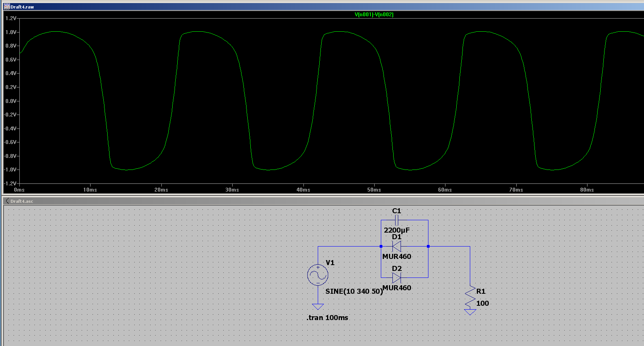Screen dimensions: 644x346
Task: Click the C1 reference label
Action: (x=397, y=211)
